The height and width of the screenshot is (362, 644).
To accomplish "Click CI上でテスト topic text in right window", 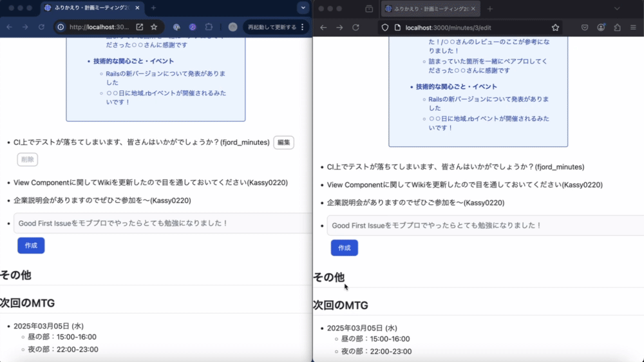I will click(x=455, y=167).
